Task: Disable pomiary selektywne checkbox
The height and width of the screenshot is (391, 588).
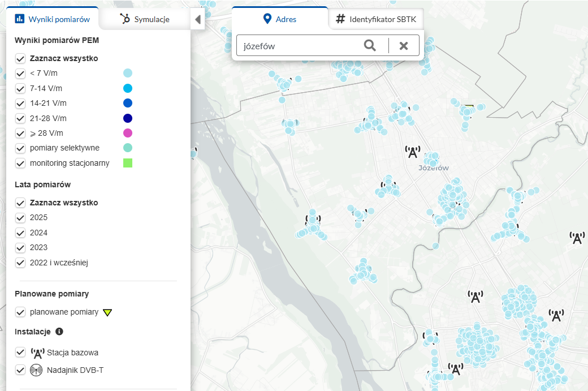Action: point(20,148)
